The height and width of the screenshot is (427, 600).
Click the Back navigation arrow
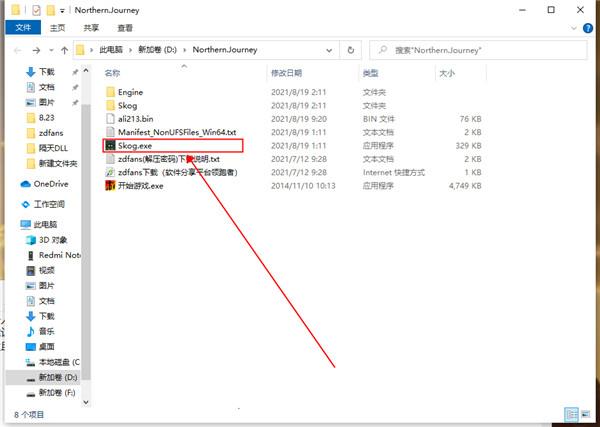pos(18,50)
